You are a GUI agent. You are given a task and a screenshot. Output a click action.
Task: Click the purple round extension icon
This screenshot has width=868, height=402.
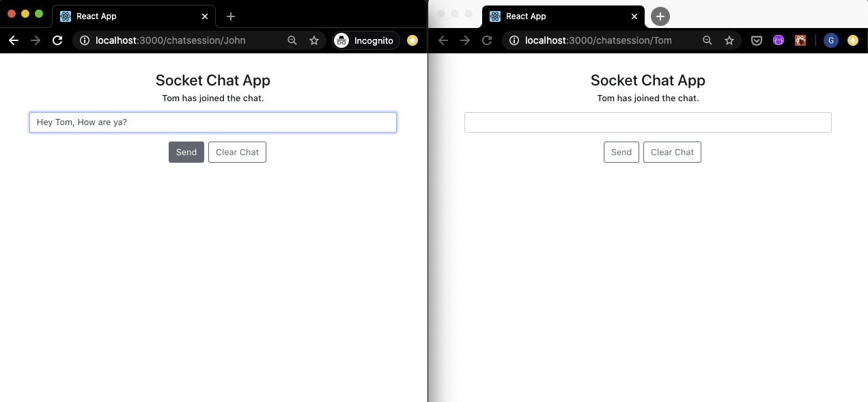(779, 40)
